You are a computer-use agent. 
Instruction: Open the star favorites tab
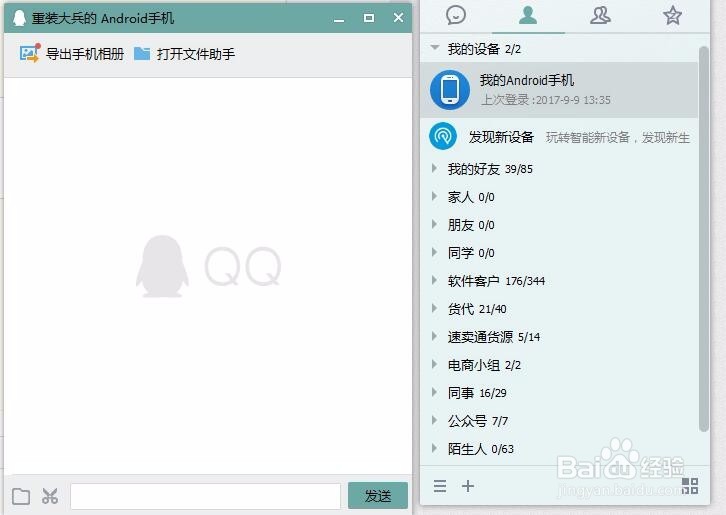672,16
